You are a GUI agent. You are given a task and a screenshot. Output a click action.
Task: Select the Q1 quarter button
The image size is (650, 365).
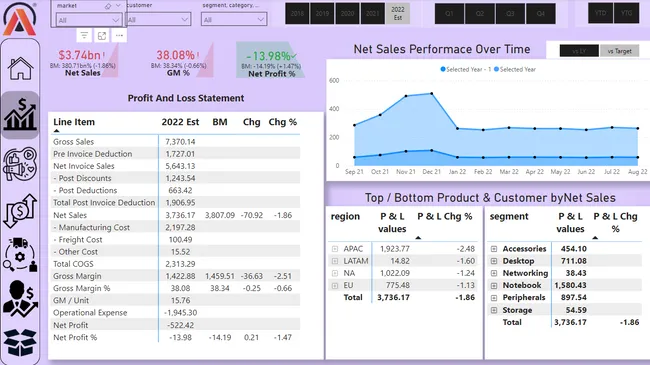(x=449, y=13)
